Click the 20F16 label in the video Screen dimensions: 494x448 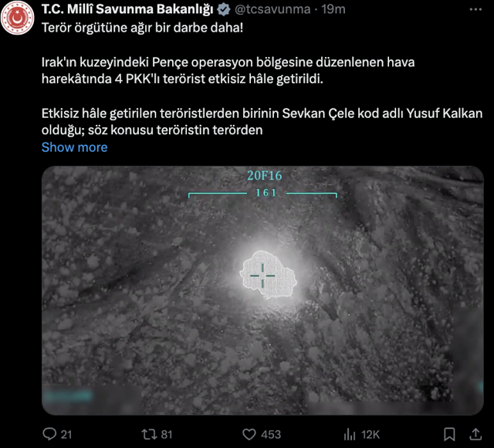[265, 176]
